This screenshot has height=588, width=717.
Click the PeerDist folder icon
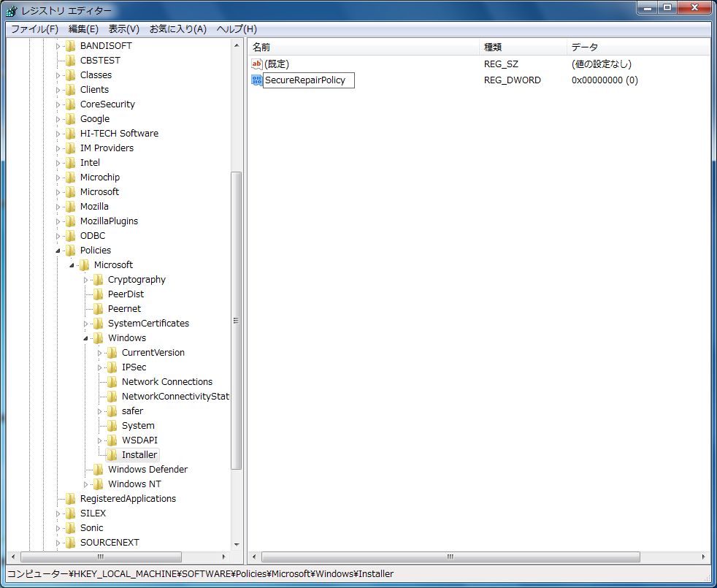[99, 294]
